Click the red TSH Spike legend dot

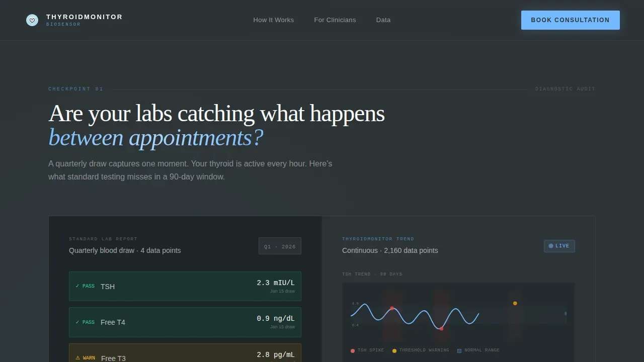(353, 350)
